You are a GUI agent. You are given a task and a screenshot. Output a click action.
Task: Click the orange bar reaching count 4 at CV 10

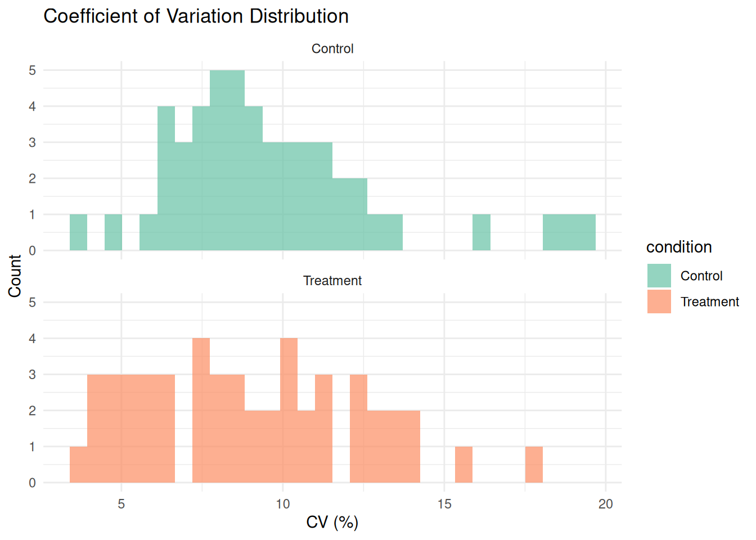[289, 411]
